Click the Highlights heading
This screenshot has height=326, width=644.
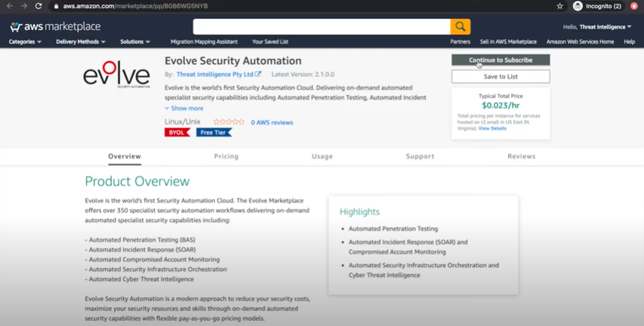360,212
